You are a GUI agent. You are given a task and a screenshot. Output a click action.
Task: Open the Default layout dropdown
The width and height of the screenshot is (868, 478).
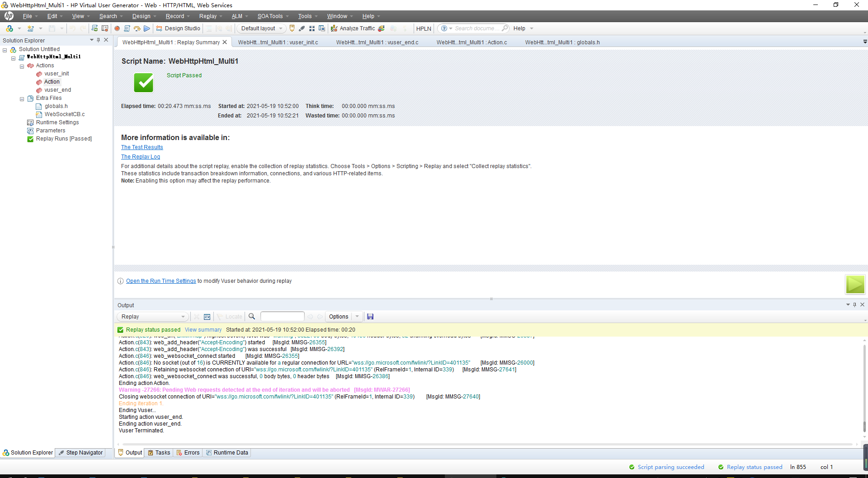[x=262, y=28]
